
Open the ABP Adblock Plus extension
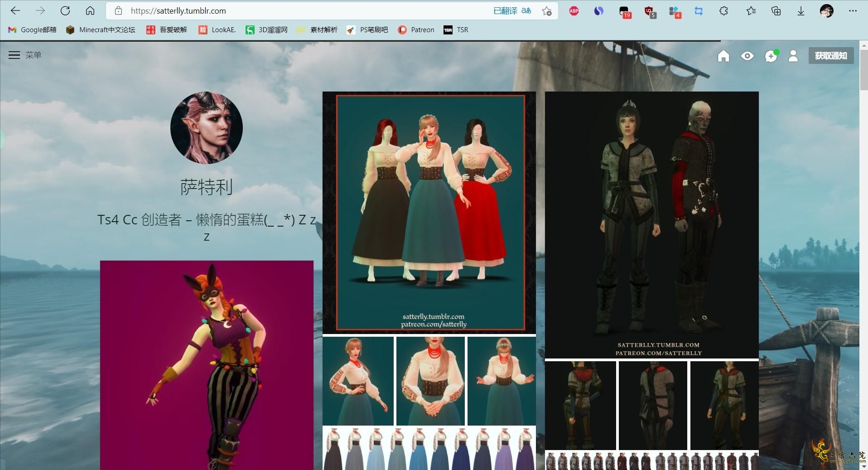(x=574, y=11)
